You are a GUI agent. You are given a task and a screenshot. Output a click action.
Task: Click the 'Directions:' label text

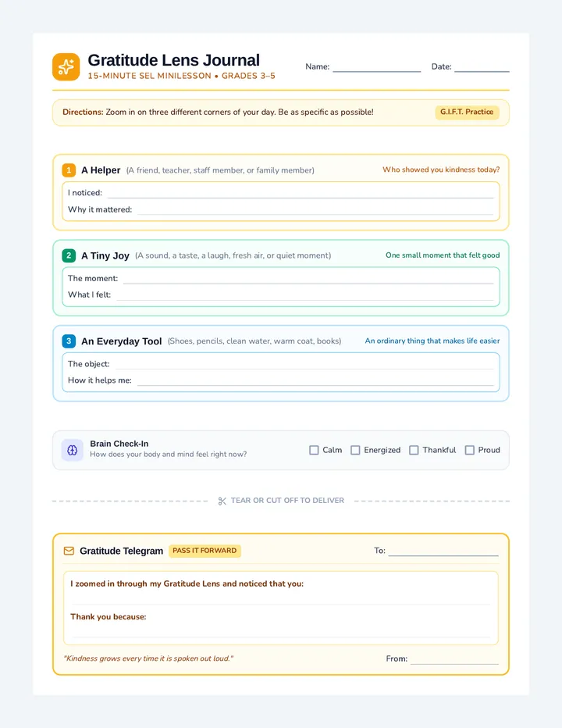click(x=83, y=112)
